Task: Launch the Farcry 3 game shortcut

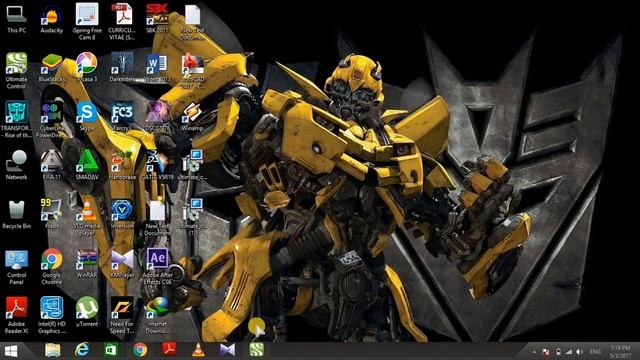Action: pyautogui.click(x=122, y=117)
